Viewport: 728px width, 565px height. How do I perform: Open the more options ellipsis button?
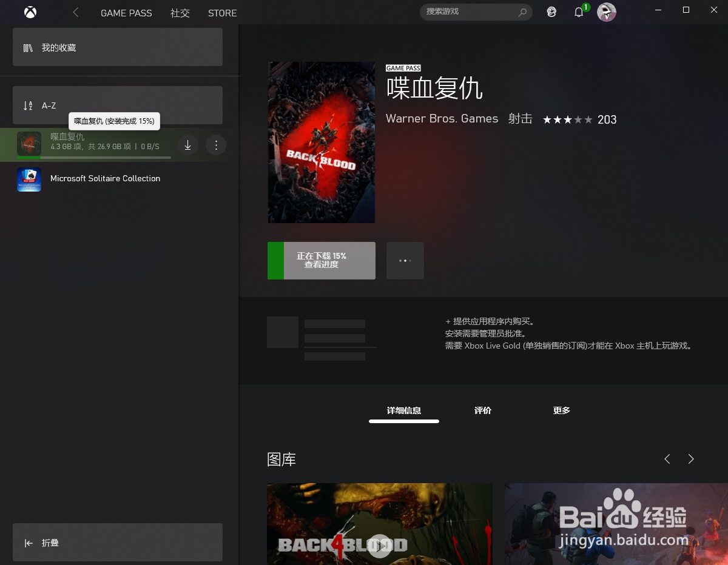405,261
